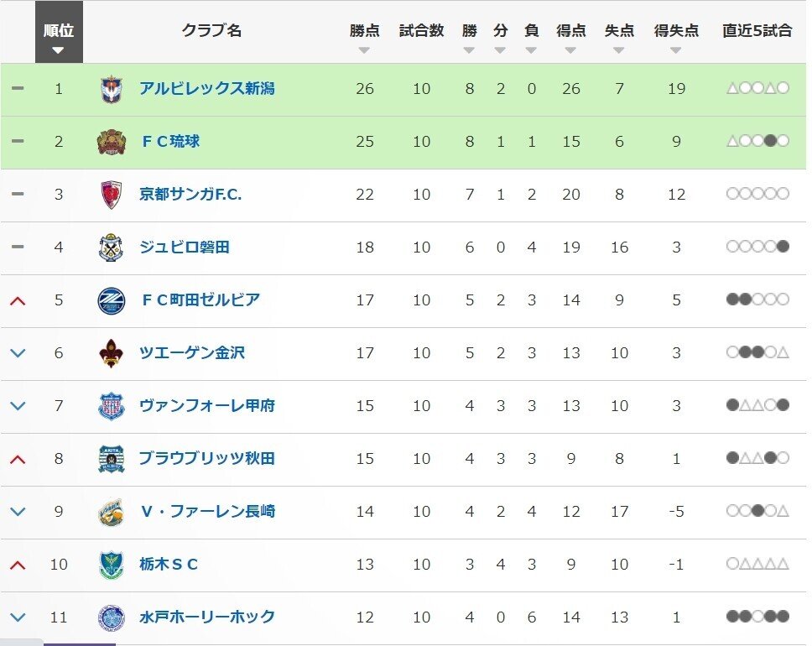Open アルビレックス新潟 team link

[207, 89]
